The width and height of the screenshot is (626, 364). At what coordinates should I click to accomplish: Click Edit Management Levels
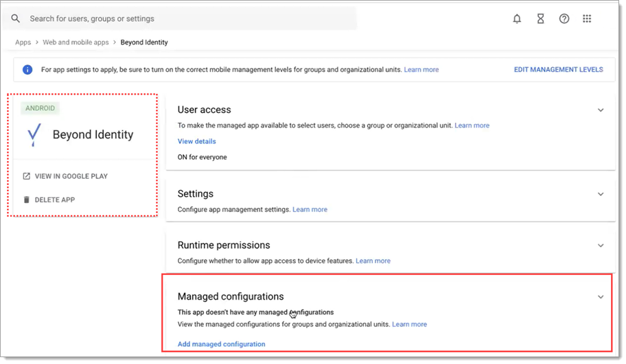tap(558, 70)
